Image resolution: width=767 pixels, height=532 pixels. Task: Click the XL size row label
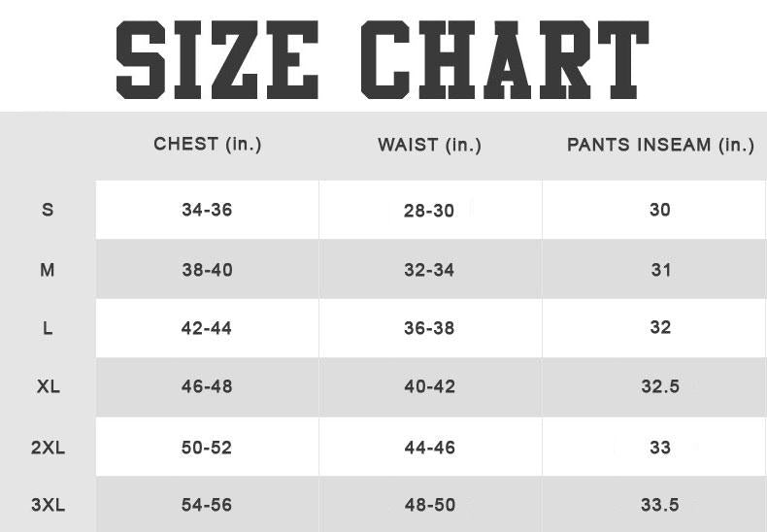48,386
